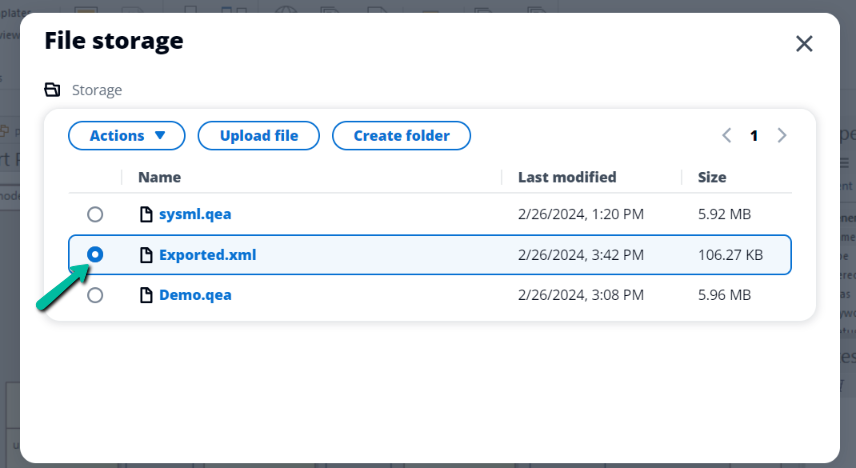
Task: Click the Last modified column header
Action: click(x=567, y=177)
